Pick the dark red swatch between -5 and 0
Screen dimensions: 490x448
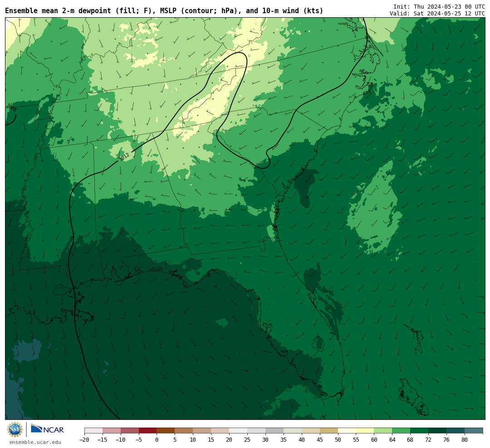(148, 430)
